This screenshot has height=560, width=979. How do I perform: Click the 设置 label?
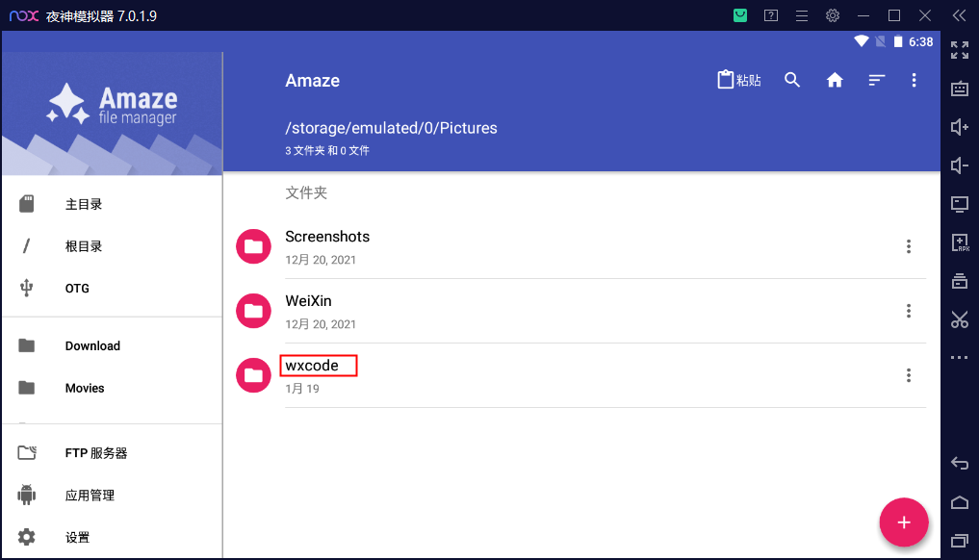[x=77, y=538]
